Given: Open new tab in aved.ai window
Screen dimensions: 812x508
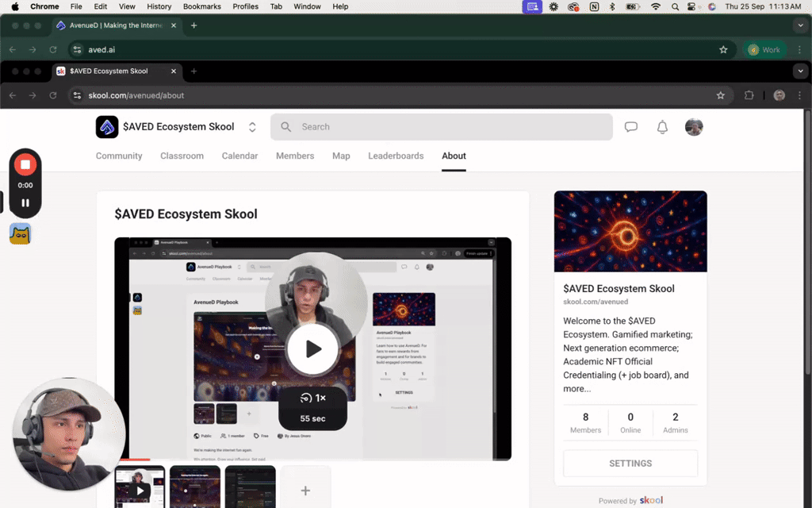Looking at the screenshot, I should click(193, 25).
